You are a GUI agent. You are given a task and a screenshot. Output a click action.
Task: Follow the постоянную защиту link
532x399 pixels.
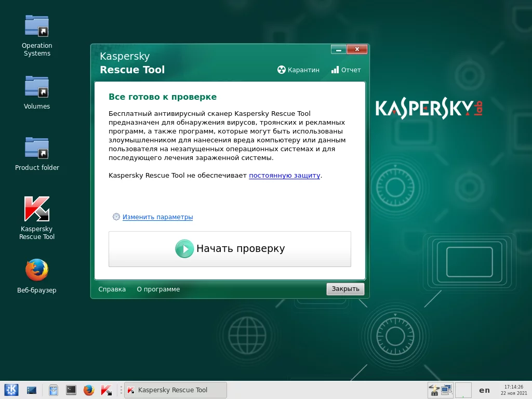pos(284,176)
